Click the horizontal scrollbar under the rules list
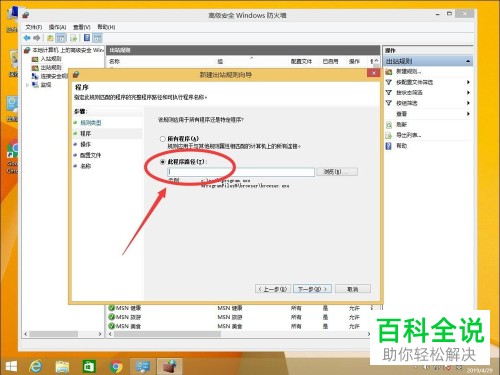 [167, 334]
